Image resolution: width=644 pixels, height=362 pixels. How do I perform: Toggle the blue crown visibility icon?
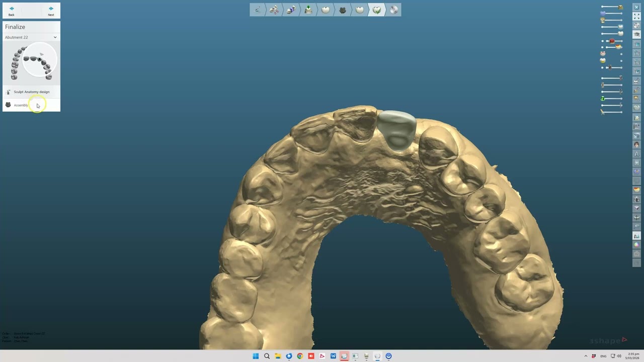pos(602,13)
